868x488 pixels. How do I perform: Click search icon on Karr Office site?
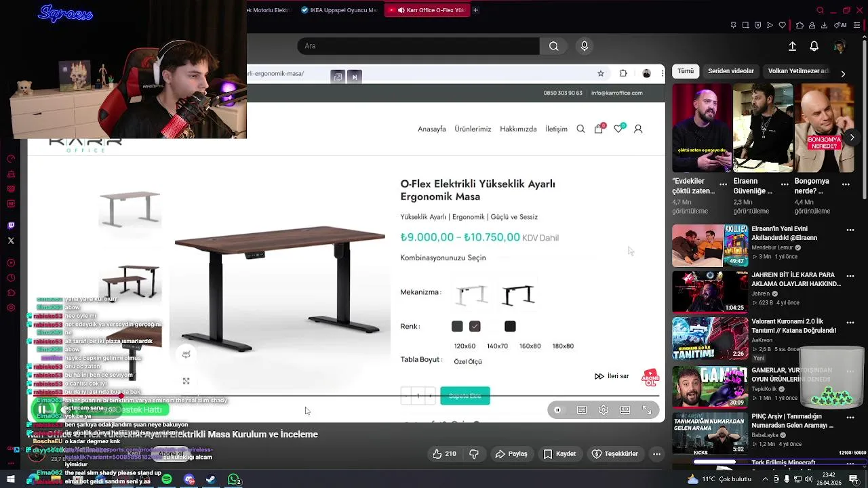(x=580, y=129)
